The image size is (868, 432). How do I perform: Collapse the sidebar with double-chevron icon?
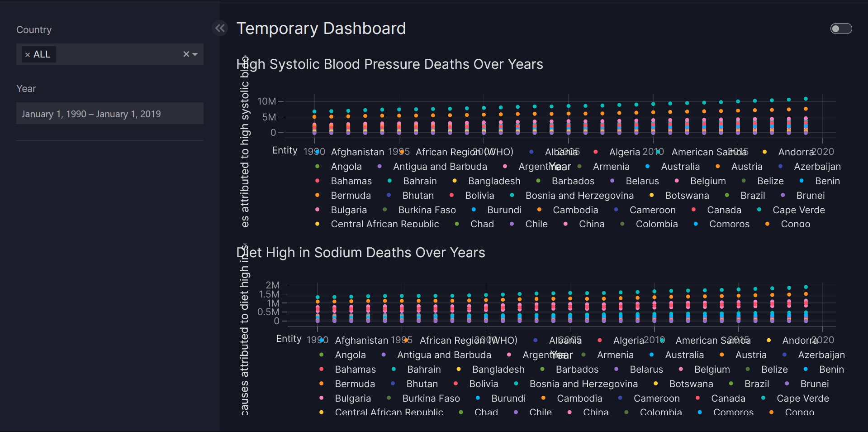click(220, 29)
